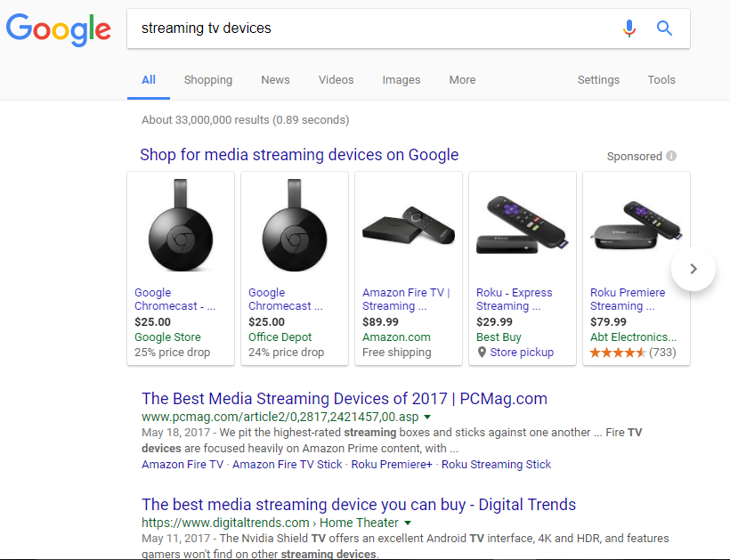The width and height of the screenshot is (730, 560).
Task: Open search Tools
Action: coord(661,79)
